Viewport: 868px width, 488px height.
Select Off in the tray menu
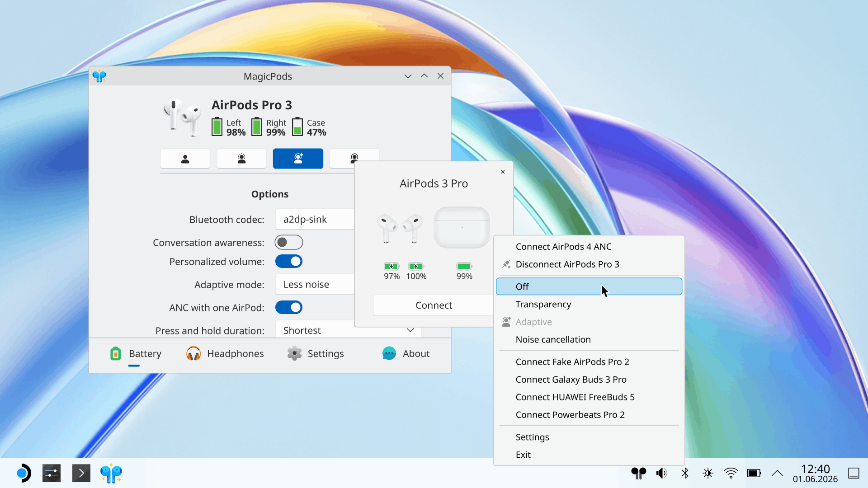tap(589, 286)
